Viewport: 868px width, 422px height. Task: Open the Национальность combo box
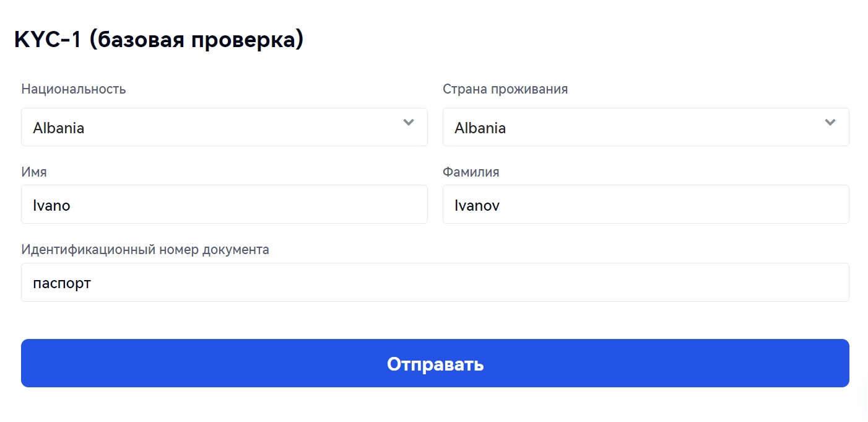coord(224,128)
